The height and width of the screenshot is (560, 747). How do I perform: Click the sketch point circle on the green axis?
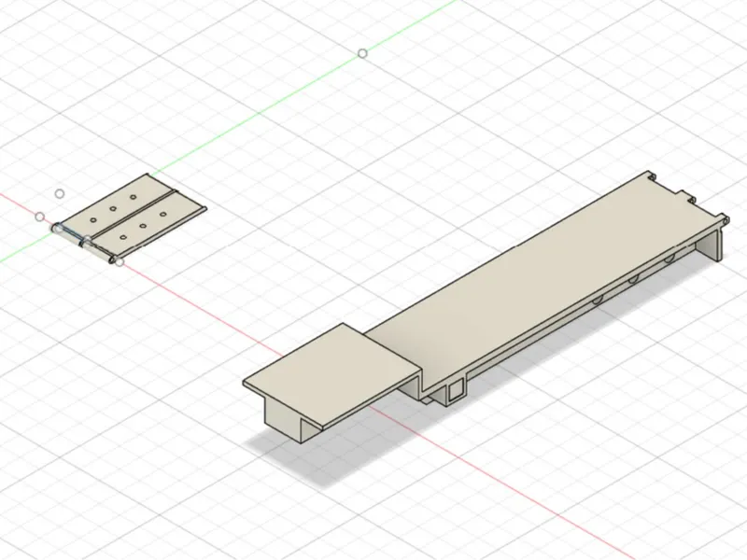[x=362, y=54]
